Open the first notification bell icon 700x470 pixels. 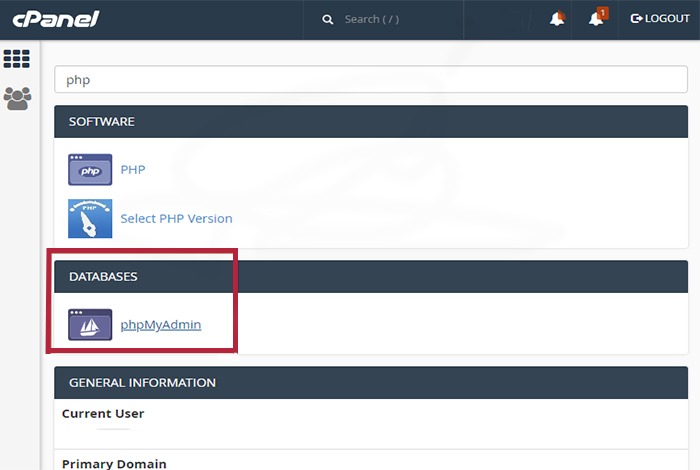point(557,19)
